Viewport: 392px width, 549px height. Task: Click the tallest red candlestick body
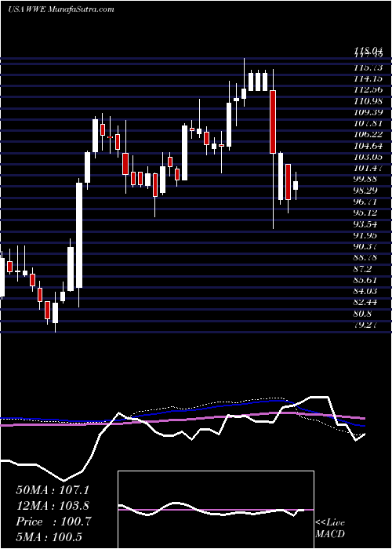[x=273, y=122]
